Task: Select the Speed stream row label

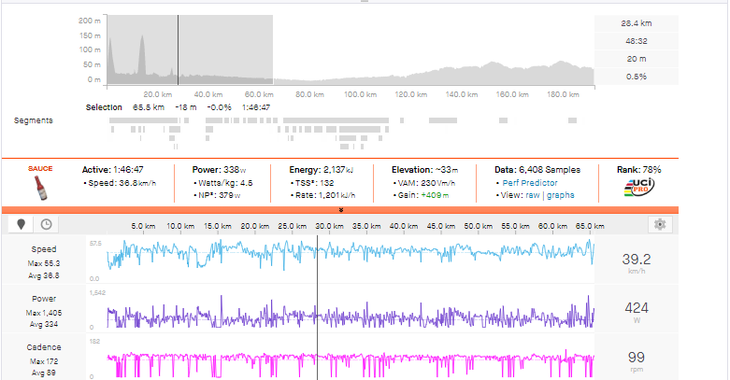Action: pyautogui.click(x=44, y=249)
